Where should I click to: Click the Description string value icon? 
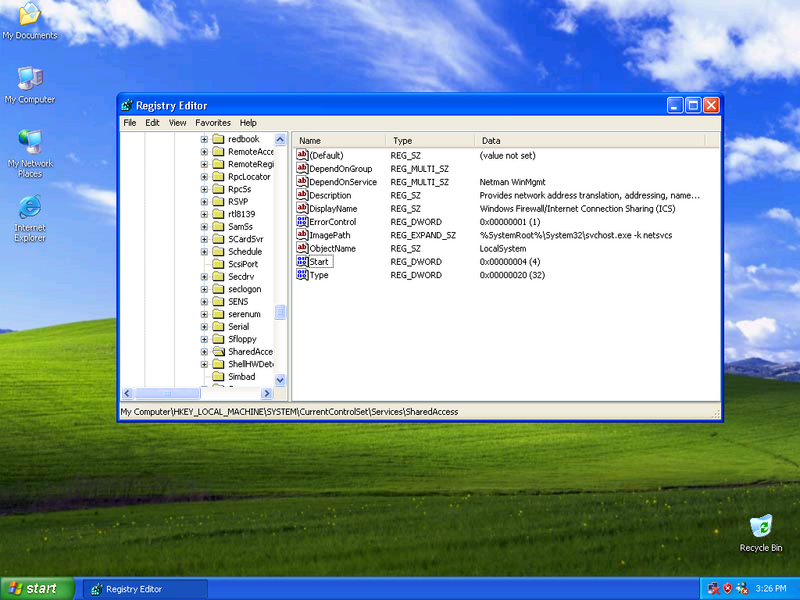[302, 195]
